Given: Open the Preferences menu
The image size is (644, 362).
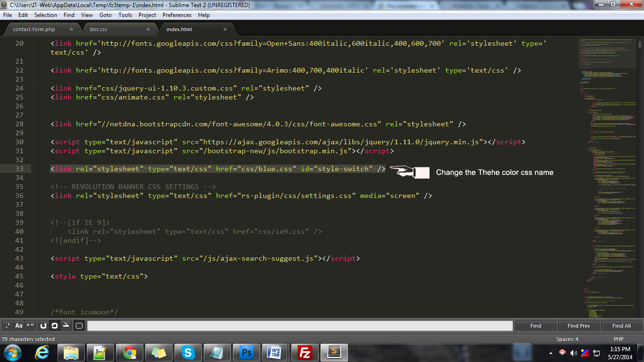Looking at the screenshot, I should tap(177, 15).
